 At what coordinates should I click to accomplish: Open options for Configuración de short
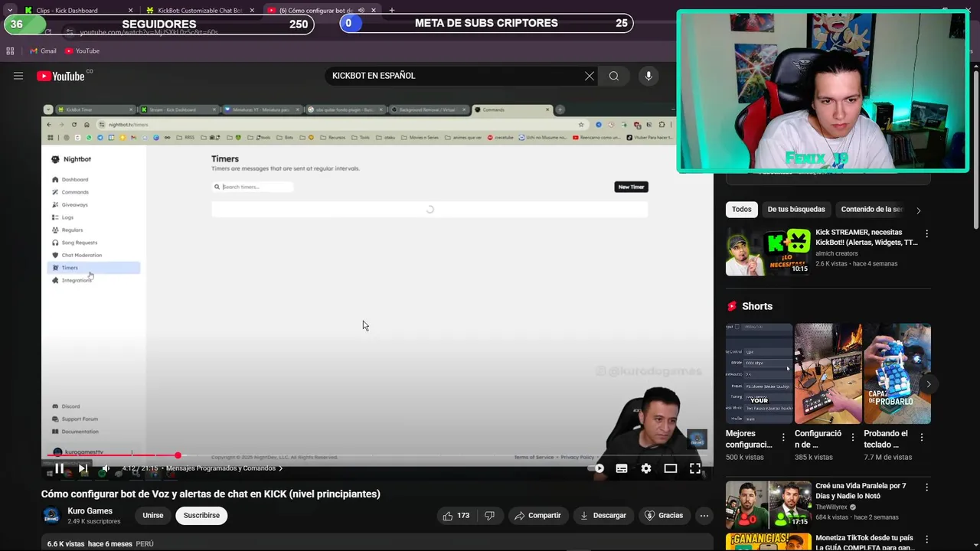852,438
